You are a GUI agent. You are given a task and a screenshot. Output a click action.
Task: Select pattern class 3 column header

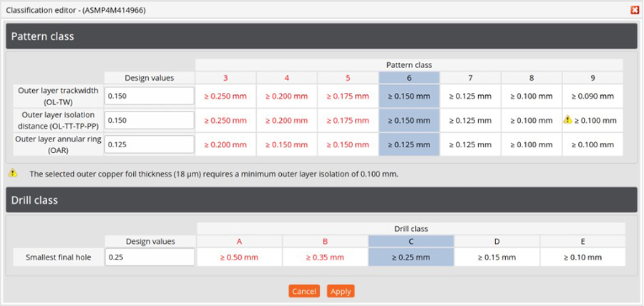(x=225, y=77)
